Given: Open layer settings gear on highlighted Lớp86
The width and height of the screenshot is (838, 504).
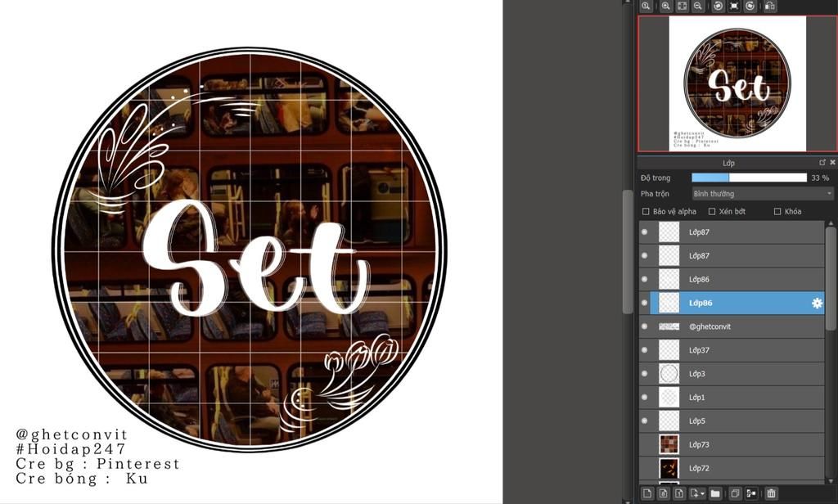Looking at the screenshot, I should click(817, 303).
